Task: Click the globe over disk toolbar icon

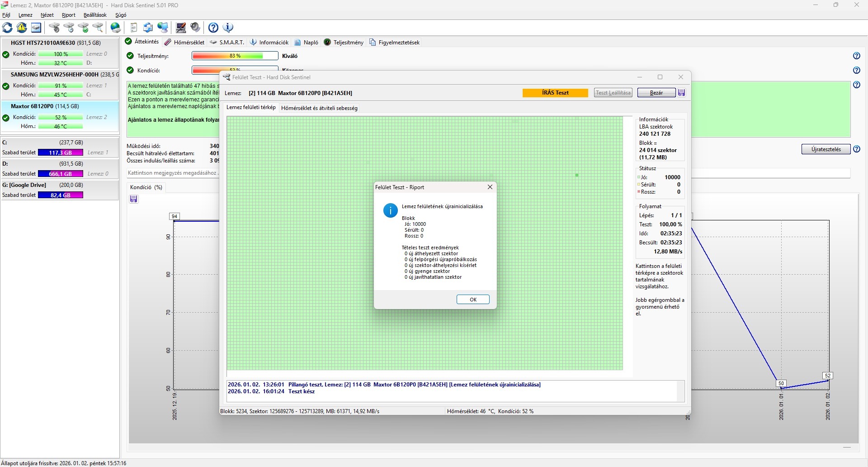Action: point(116,28)
